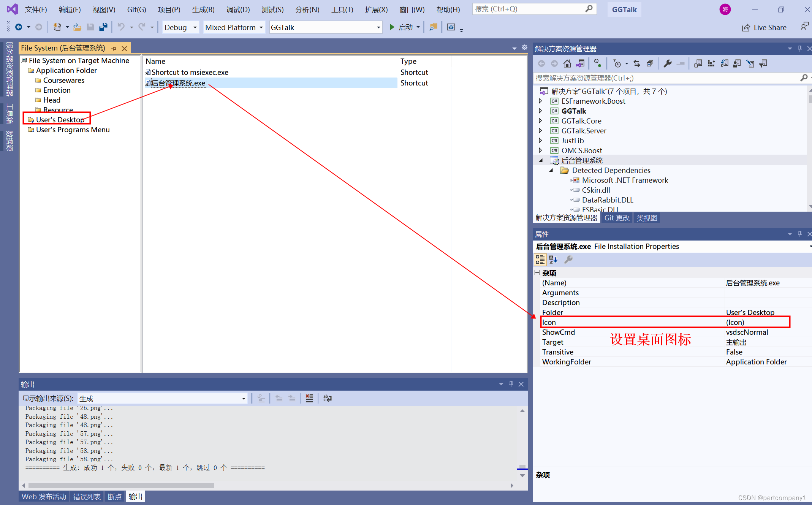This screenshot has height=505, width=812.
Task: Open the 工具箱 side tab
Action: pos(9,114)
